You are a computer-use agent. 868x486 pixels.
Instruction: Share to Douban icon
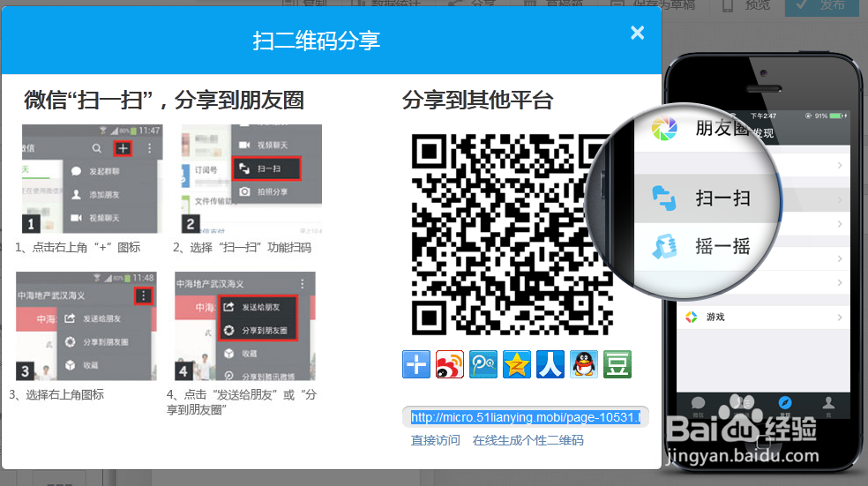coord(617,364)
